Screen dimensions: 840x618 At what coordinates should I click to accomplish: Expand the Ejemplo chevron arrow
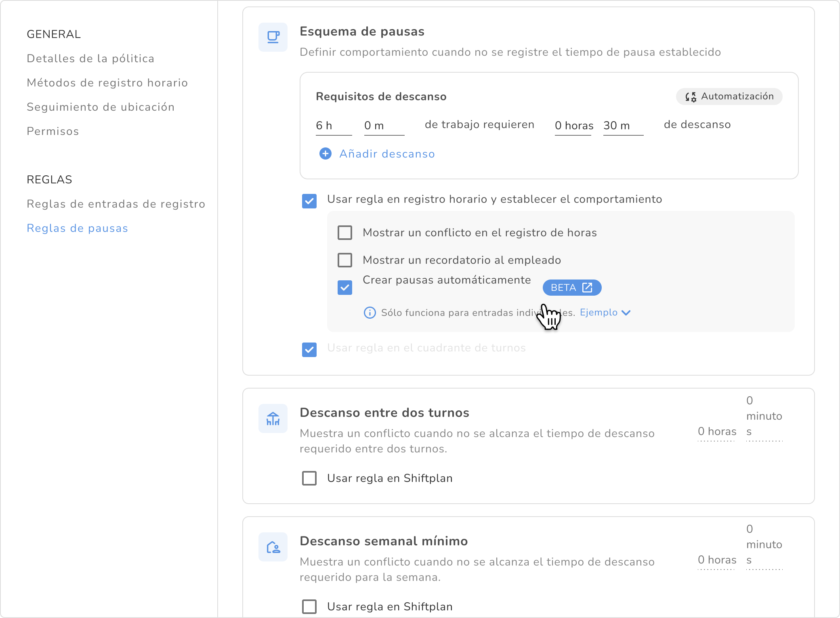pyautogui.click(x=626, y=313)
